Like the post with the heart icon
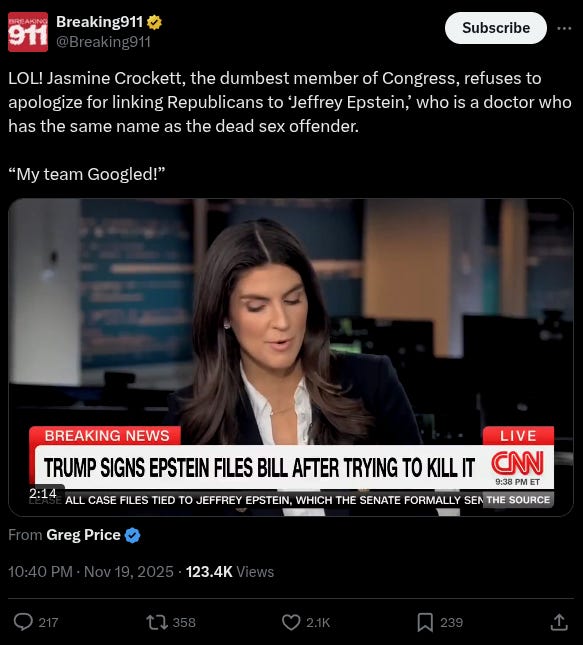This screenshot has width=583, height=645. (291, 622)
